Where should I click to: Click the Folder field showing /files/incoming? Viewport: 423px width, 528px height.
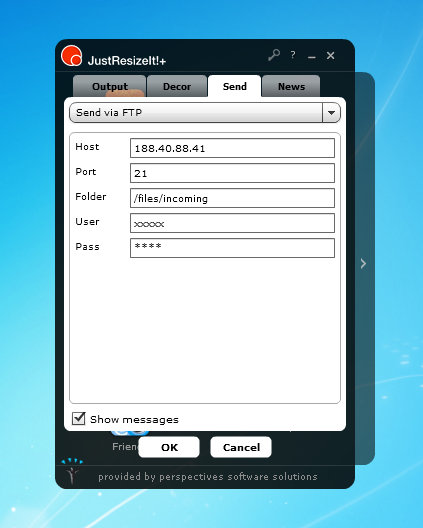(x=232, y=198)
